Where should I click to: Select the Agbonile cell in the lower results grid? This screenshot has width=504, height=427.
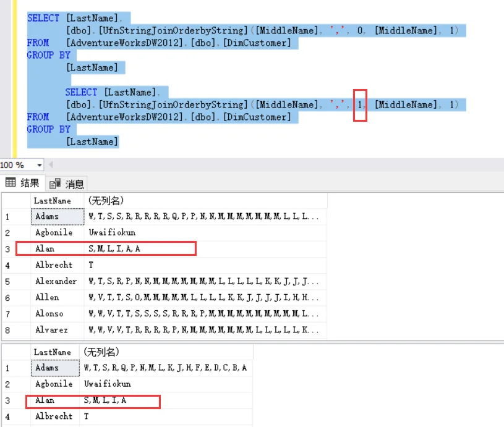(55, 384)
